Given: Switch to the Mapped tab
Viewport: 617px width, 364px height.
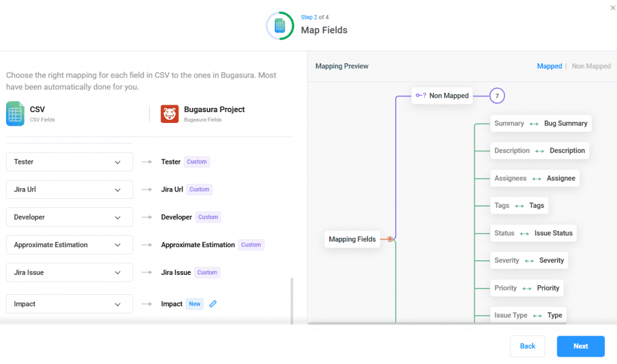Looking at the screenshot, I should tap(549, 66).
